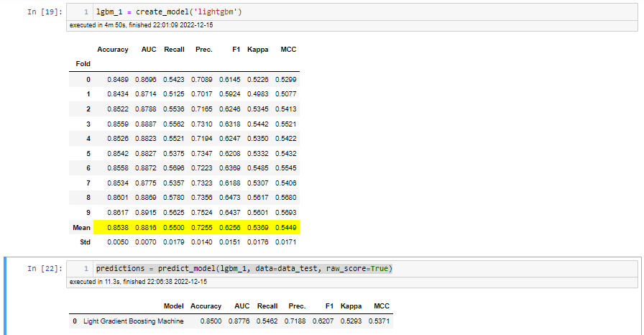Select test kappa value 0.5293
The width and height of the screenshot is (644, 335).
[351, 321]
